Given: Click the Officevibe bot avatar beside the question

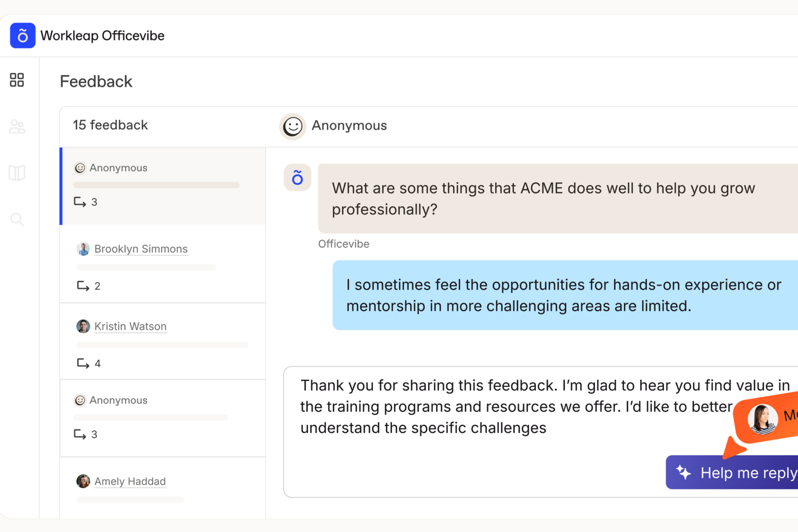Looking at the screenshot, I should tap(297, 177).
